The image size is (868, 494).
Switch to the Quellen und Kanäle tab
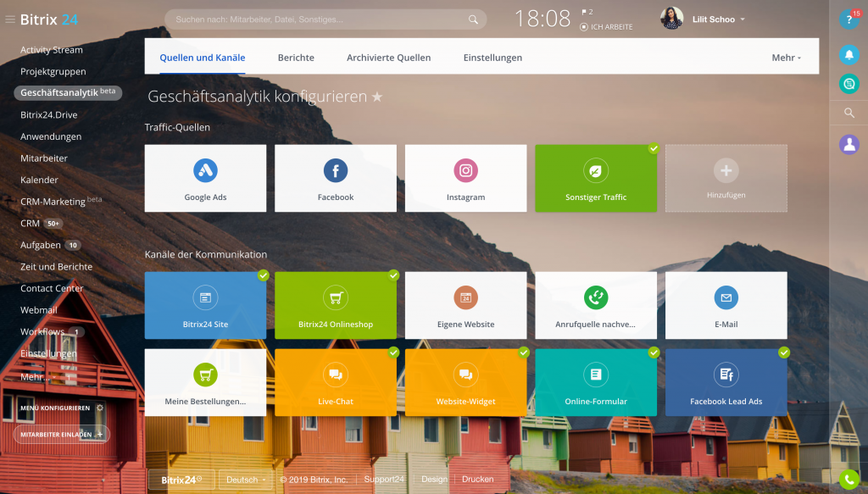[202, 58]
